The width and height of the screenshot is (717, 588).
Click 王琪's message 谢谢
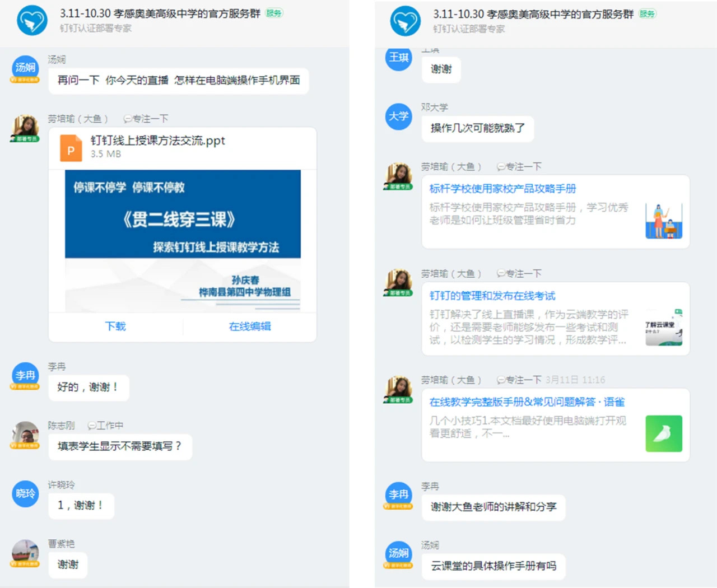tap(441, 69)
